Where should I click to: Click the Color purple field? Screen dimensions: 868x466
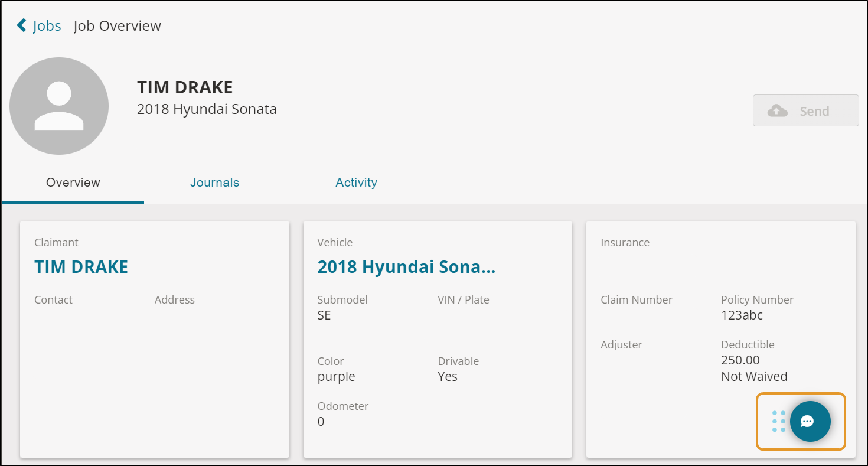(336, 369)
